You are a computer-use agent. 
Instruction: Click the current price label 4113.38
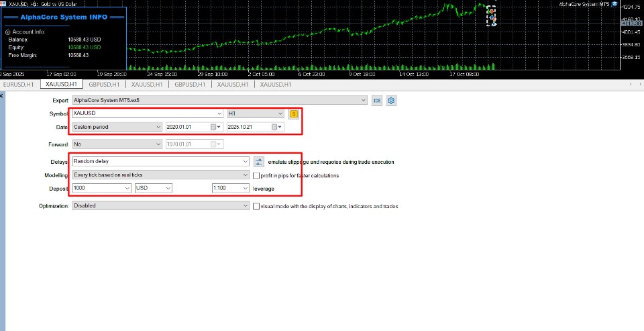[632, 23]
